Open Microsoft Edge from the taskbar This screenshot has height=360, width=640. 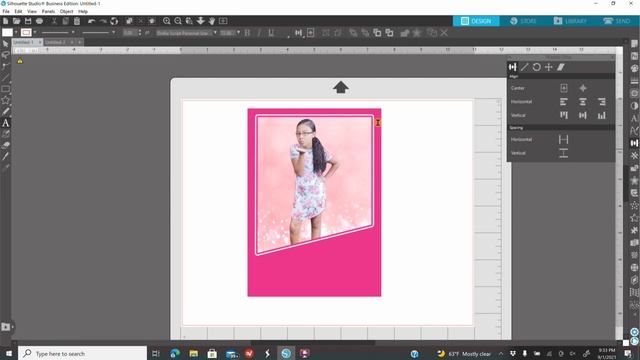click(175, 353)
